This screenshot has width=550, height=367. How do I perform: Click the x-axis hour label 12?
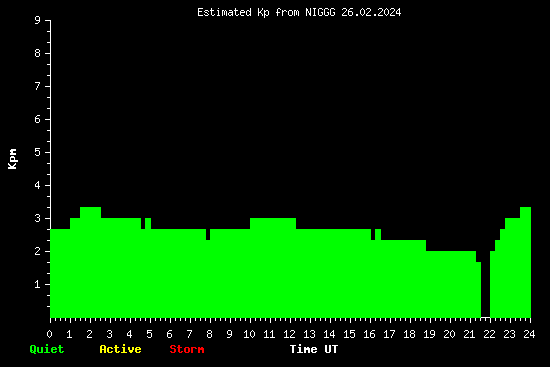click(x=289, y=334)
